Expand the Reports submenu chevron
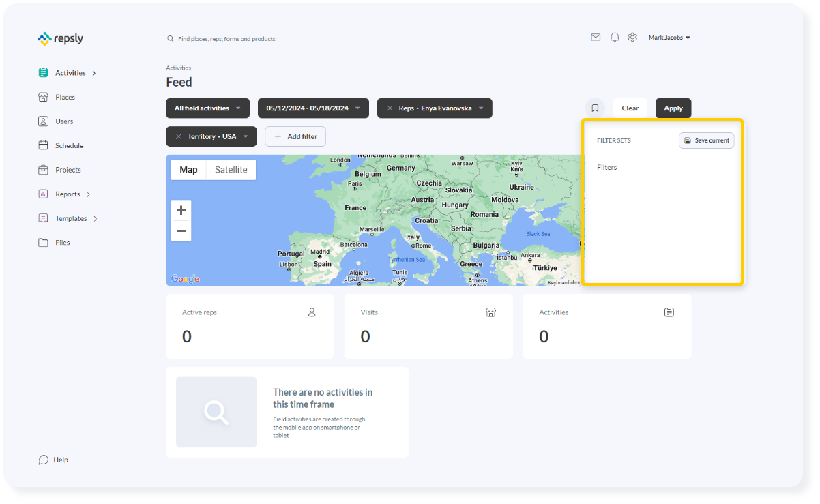The height and width of the screenshot is (504, 820). click(89, 194)
